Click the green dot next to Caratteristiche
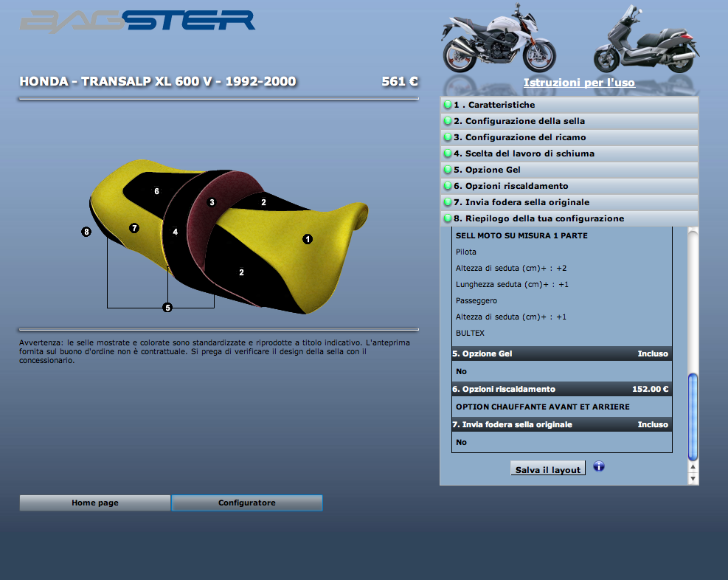This screenshot has height=580, width=728. [x=448, y=105]
